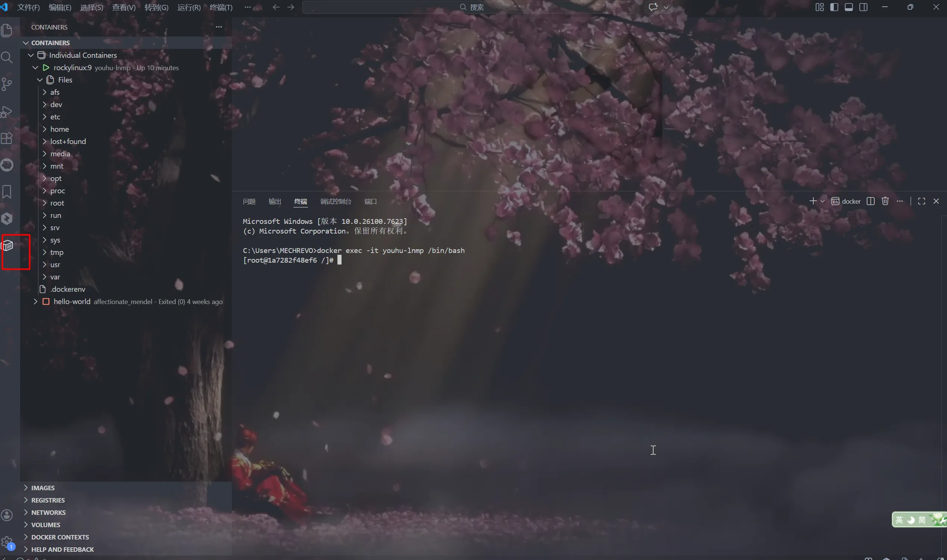The image size is (947, 560).
Task: Toggle the bottom panel layout button
Action: point(849,7)
